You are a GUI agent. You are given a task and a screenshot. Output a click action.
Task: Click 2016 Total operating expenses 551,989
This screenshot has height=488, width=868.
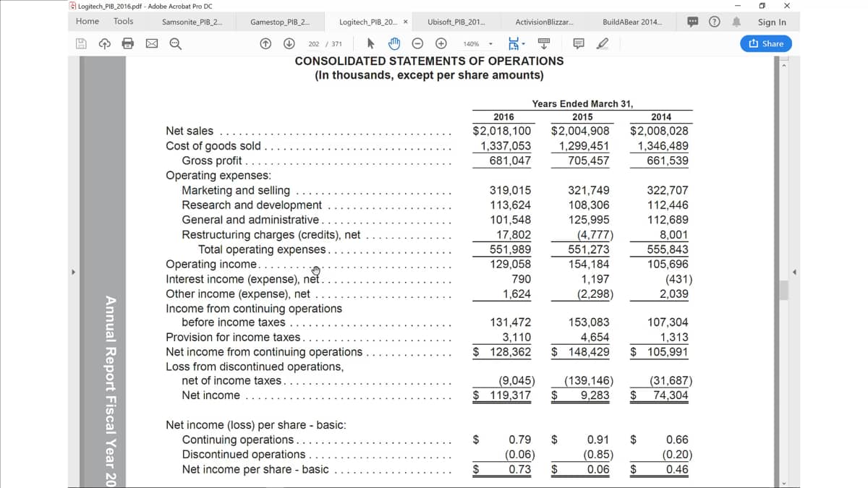click(510, 249)
